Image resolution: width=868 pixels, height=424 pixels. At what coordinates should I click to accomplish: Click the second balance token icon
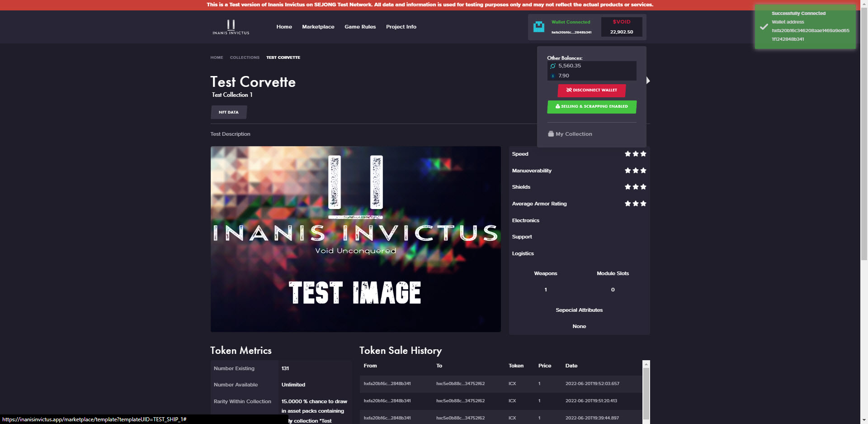coord(552,76)
